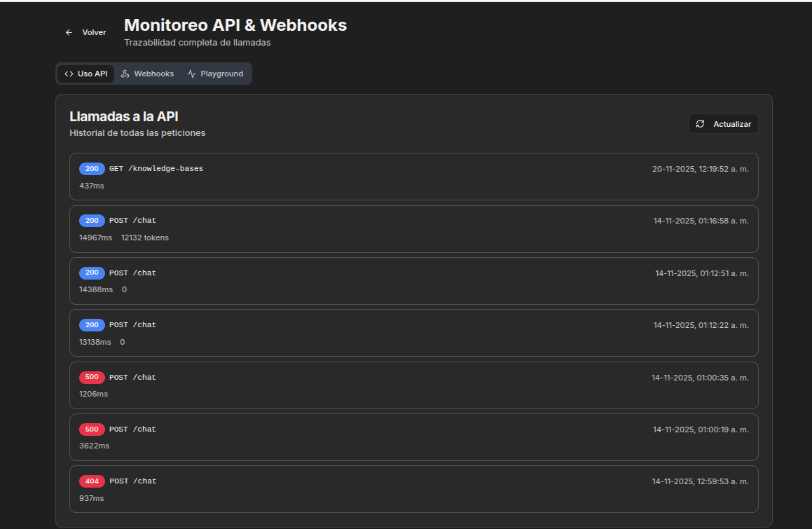Open the Playground tab
The height and width of the screenshot is (529, 812).
tap(215, 74)
